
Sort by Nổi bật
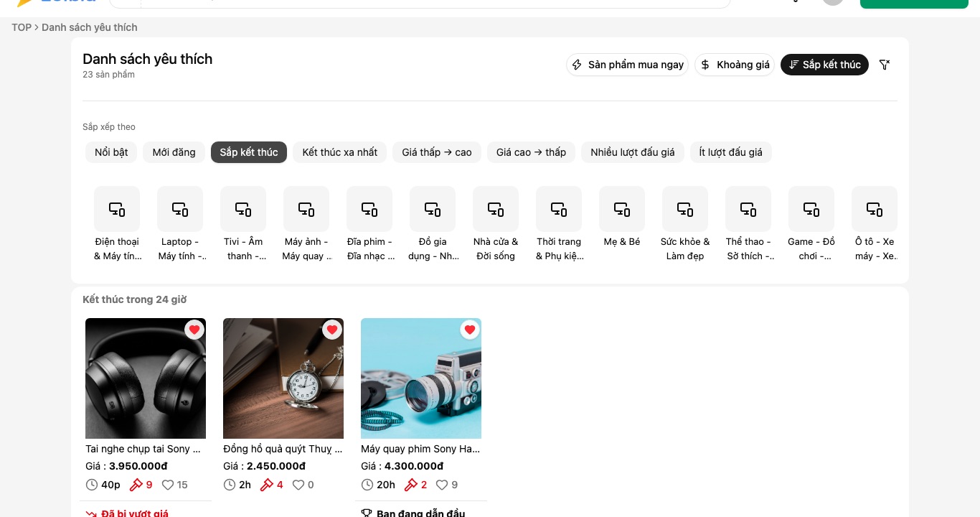(111, 152)
